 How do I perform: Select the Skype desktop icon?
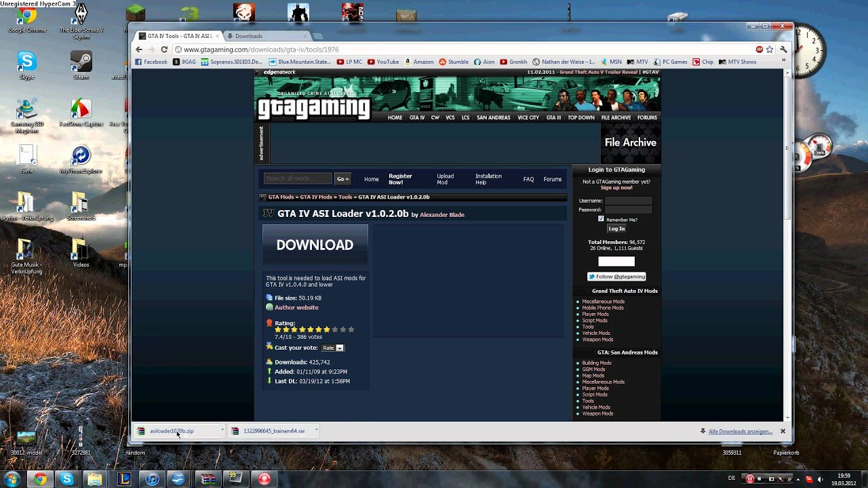tap(26, 66)
